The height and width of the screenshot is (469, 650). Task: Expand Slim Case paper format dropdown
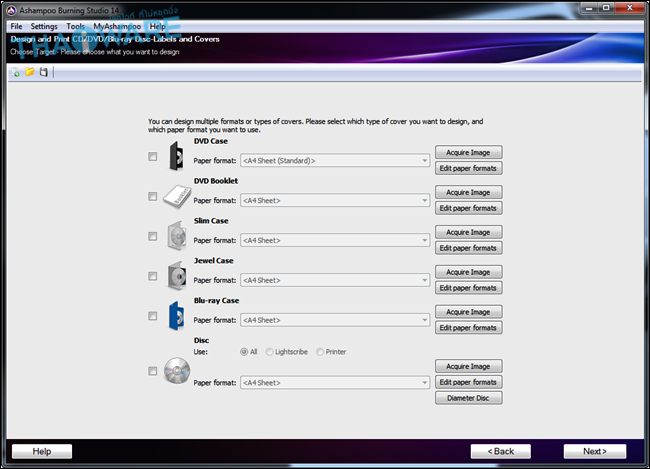(x=335, y=240)
